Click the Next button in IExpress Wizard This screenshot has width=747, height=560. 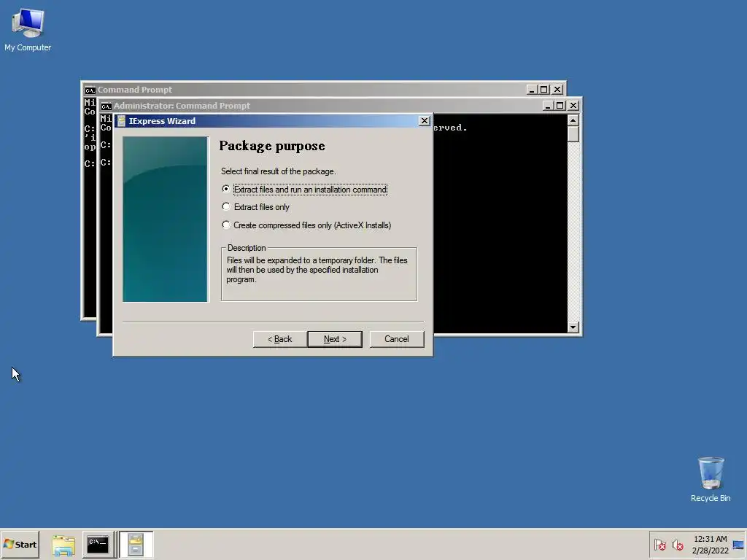point(335,339)
